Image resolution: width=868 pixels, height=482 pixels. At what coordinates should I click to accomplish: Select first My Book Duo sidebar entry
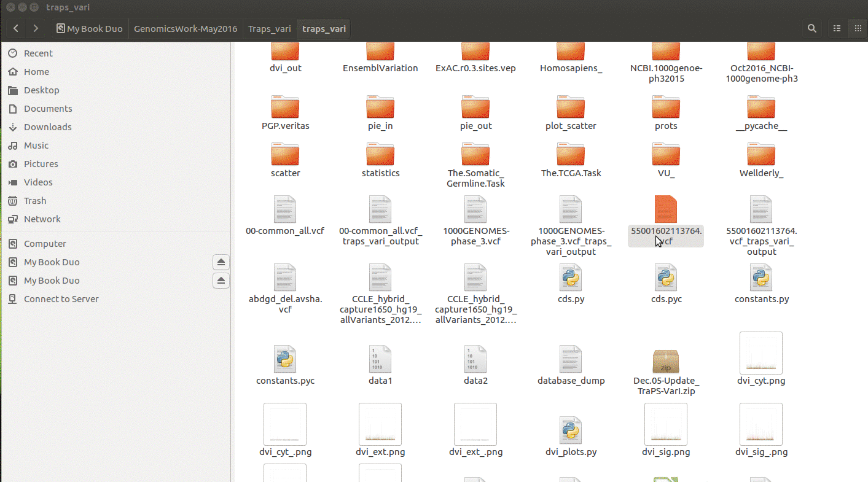click(x=52, y=262)
